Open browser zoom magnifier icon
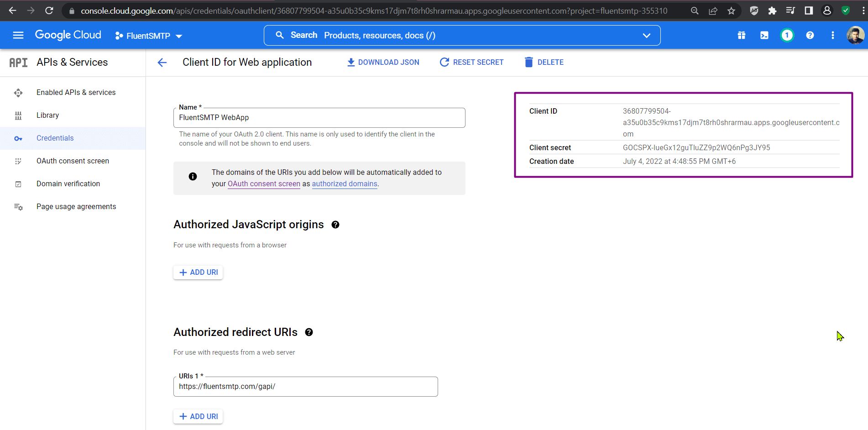 pos(695,11)
